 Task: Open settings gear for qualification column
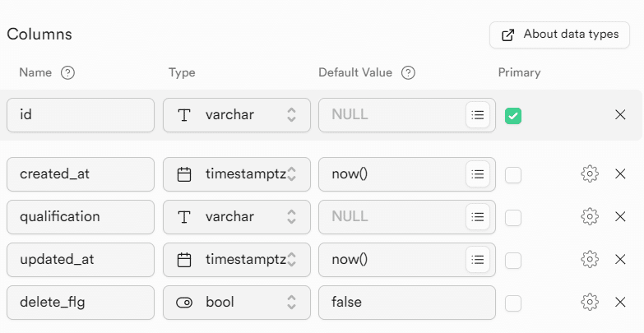[x=589, y=217]
